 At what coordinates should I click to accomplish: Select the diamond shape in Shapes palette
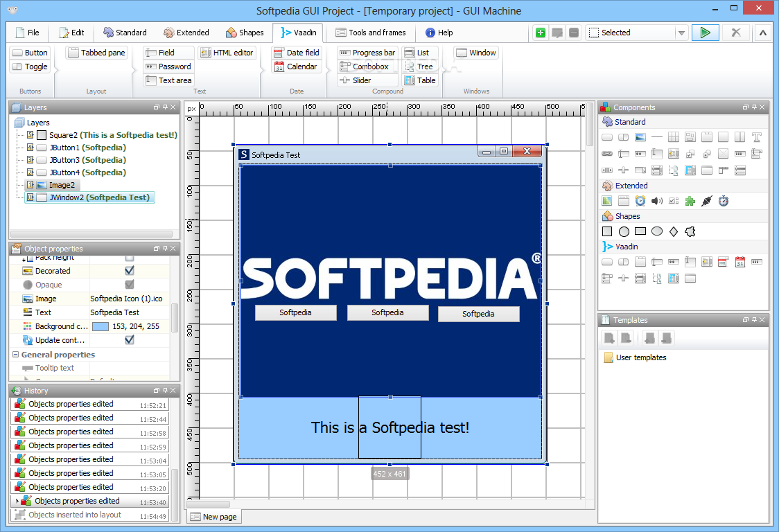pyautogui.click(x=674, y=231)
